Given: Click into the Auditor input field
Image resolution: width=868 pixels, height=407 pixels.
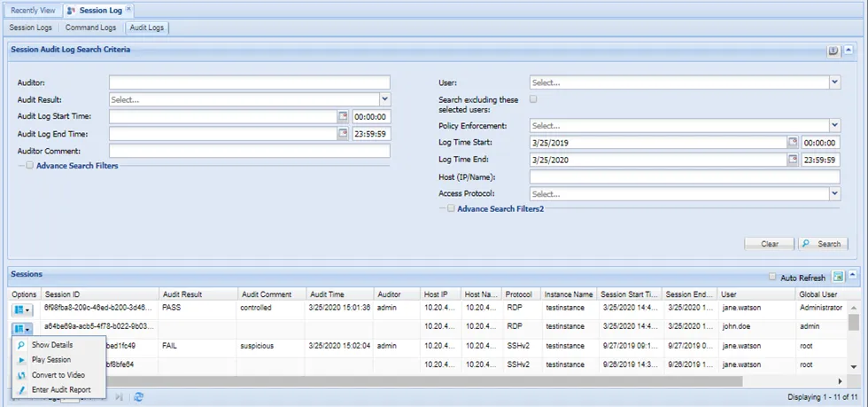Looking at the screenshot, I should 250,82.
